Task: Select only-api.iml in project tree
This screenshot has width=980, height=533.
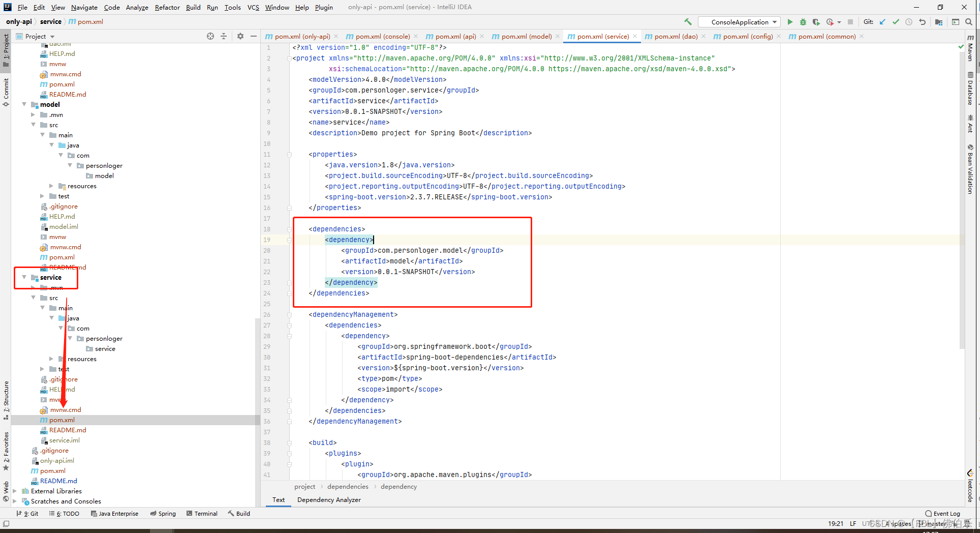Action: tap(57, 460)
